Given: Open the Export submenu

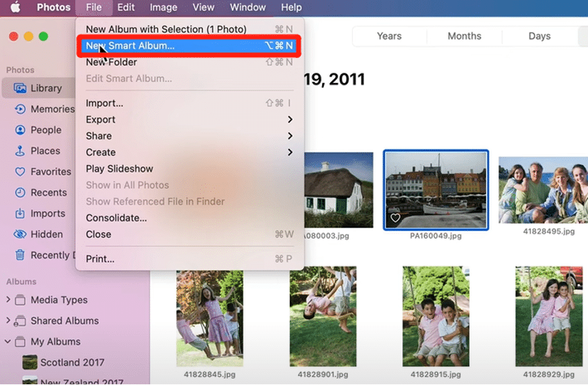Looking at the screenshot, I should click(x=189, y=119).
